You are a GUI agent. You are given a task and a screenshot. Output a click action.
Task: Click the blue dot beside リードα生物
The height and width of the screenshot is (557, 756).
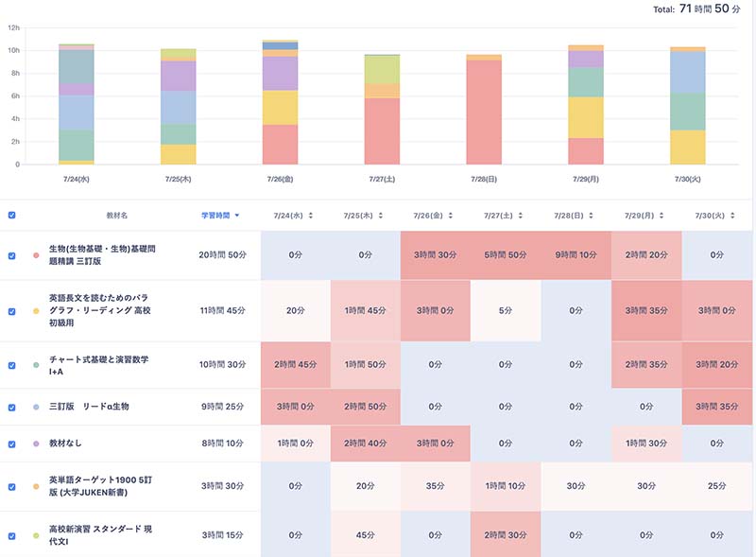click(x=35, y=408)
